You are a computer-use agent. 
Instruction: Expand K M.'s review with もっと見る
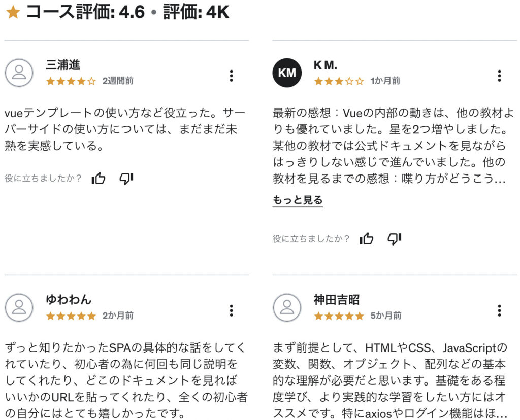[x=298, y=200]
